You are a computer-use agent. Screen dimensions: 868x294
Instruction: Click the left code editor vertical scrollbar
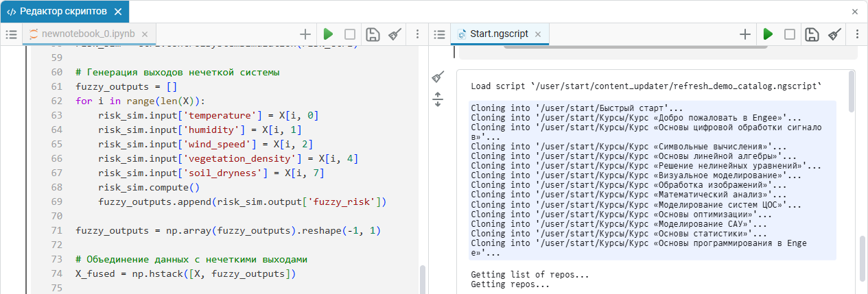pos(423,280)
